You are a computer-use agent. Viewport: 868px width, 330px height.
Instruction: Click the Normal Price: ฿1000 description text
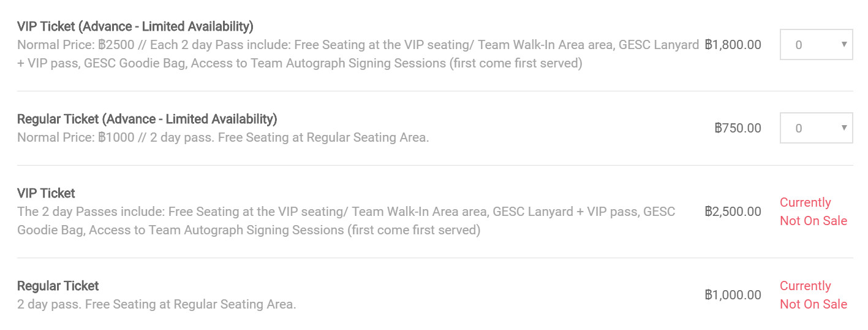pyautogui.click(x=223, y=137)
